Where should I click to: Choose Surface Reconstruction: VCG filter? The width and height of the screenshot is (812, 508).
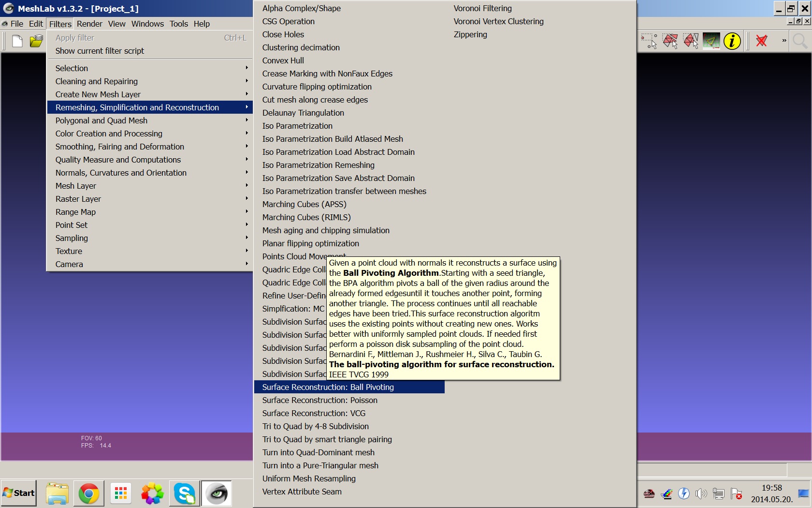349,413
